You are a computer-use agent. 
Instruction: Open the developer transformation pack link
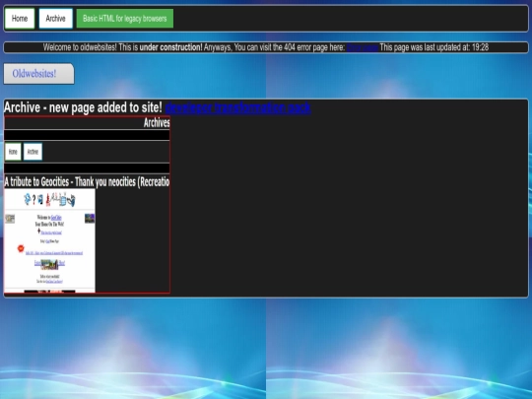[x=237, y=108]
